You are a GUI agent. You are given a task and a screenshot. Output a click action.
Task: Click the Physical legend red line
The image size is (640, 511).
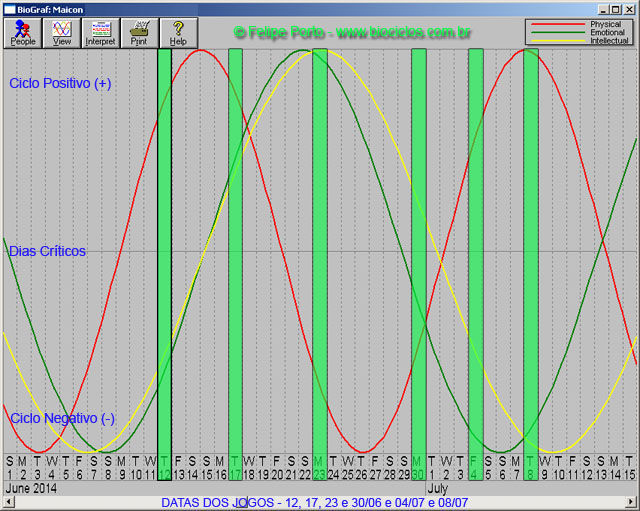coord(559,24)
